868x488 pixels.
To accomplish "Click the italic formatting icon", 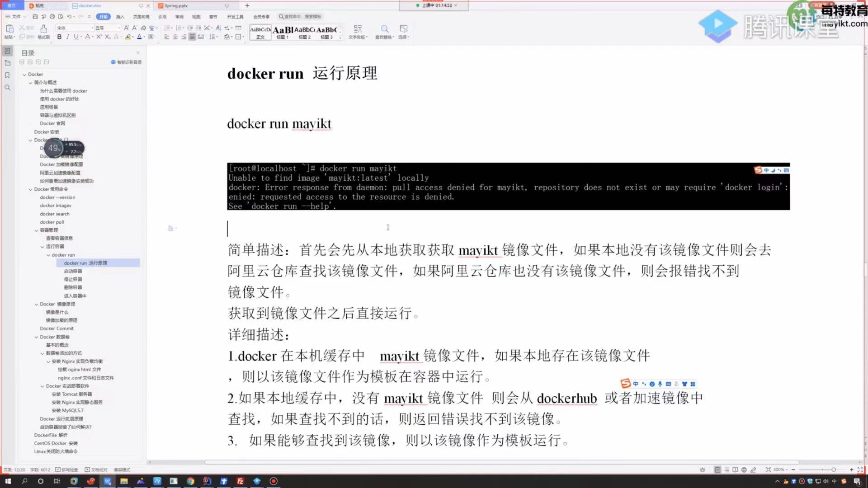I will (x=68, y=37).
